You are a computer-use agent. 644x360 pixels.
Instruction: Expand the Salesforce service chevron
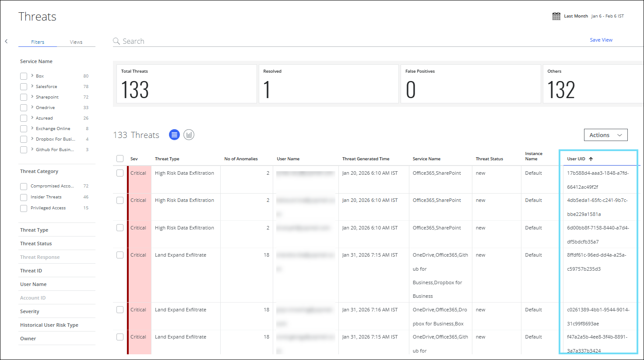pos(32,86)
